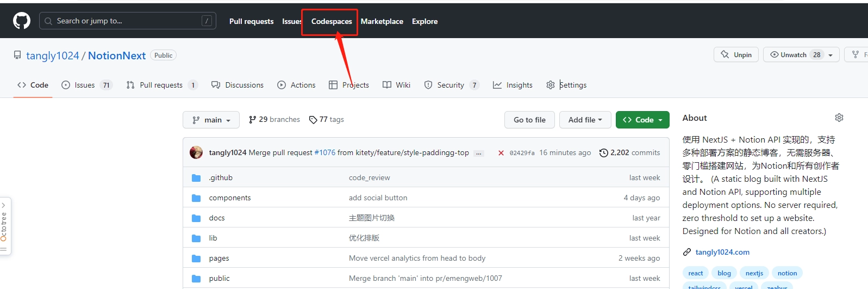Viewport: 868px width, 289px height.
Task: Focus the Search or jump to field
Action: 128,21
